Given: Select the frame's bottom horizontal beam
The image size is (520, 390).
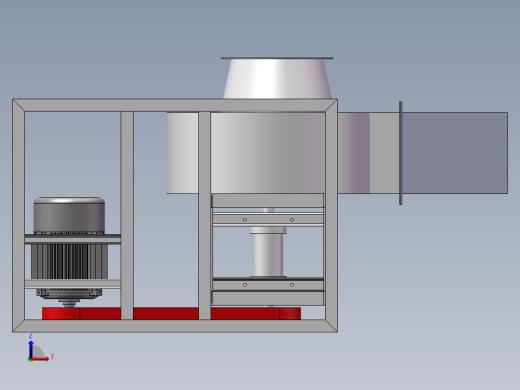Looking at the screenshot, I should point(175,326).
